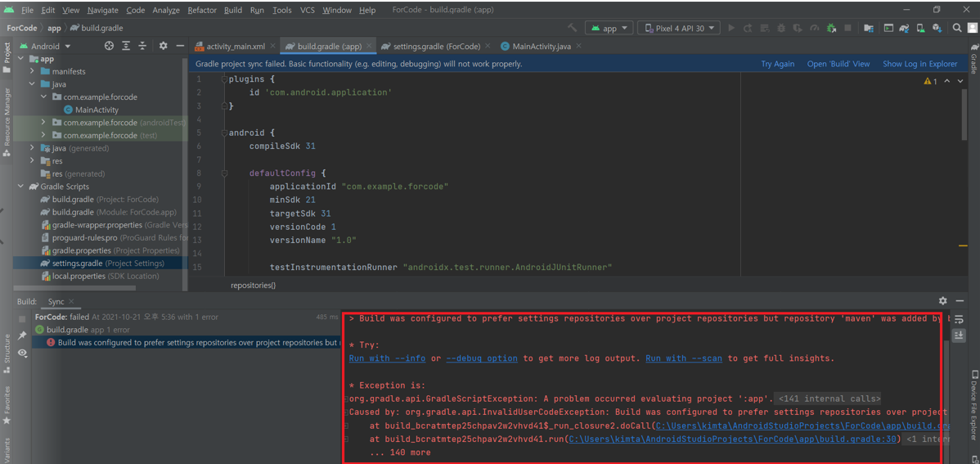Click the Try Again link
This screenshot has height=464, width=980.
[777, 64]
